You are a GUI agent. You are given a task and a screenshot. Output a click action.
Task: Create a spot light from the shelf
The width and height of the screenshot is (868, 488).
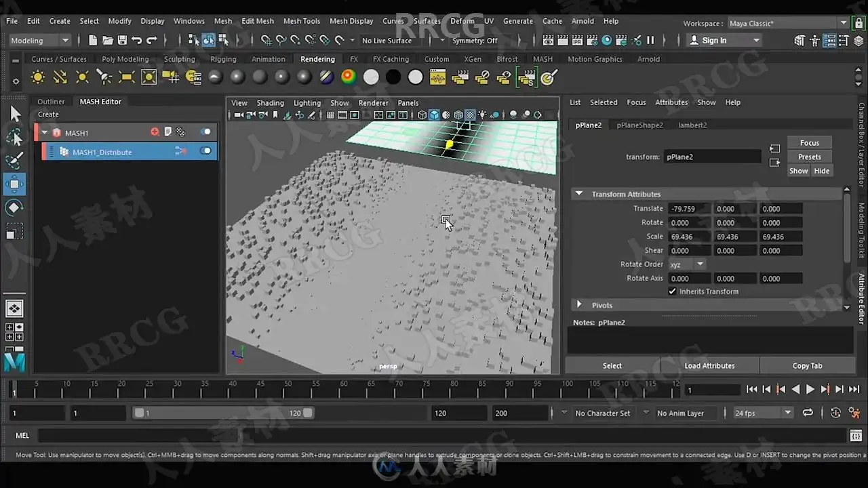(x=104, y=77)
